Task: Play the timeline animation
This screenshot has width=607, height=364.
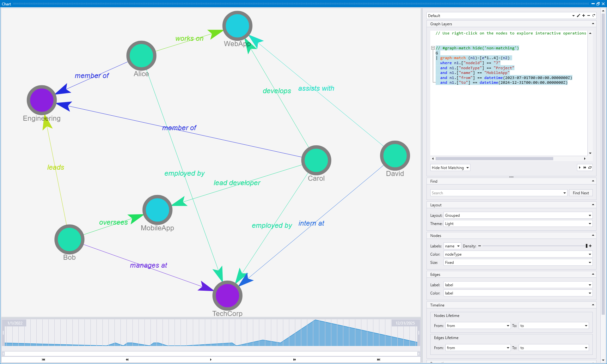Action: coord(211,360)
